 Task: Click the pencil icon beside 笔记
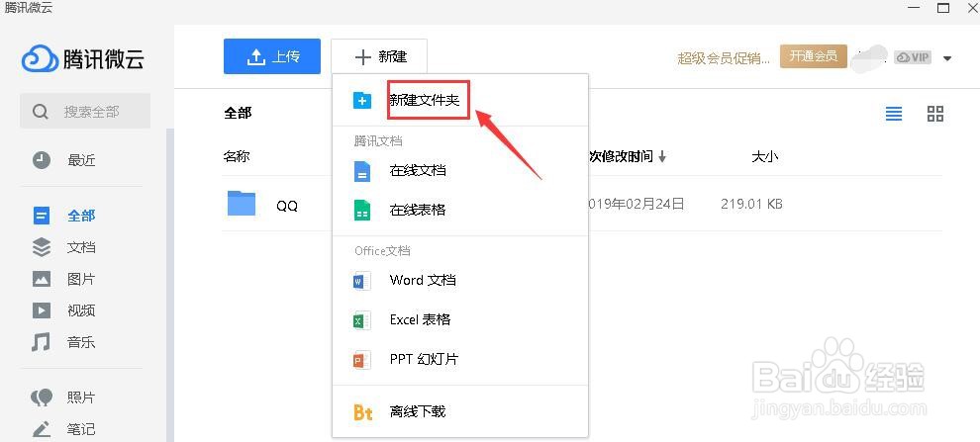42,429
